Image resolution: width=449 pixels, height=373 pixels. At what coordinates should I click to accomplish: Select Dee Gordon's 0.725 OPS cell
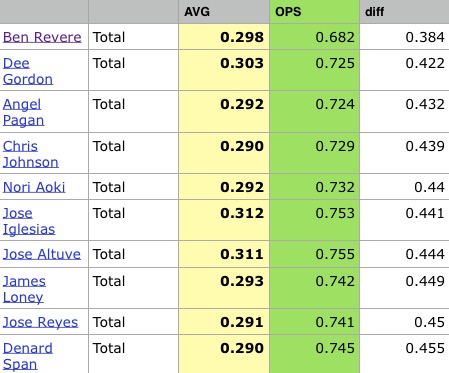pos(314,70)
